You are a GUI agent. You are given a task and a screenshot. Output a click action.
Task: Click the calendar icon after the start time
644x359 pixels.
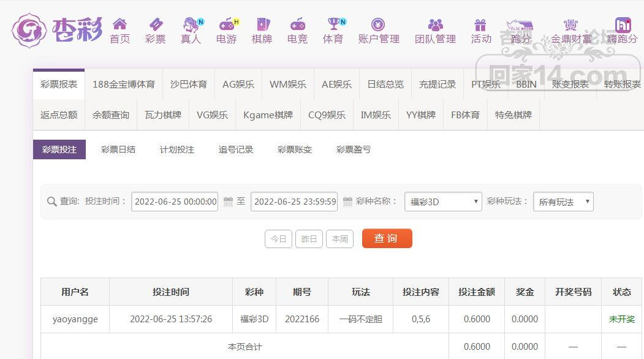coord(227,201)
